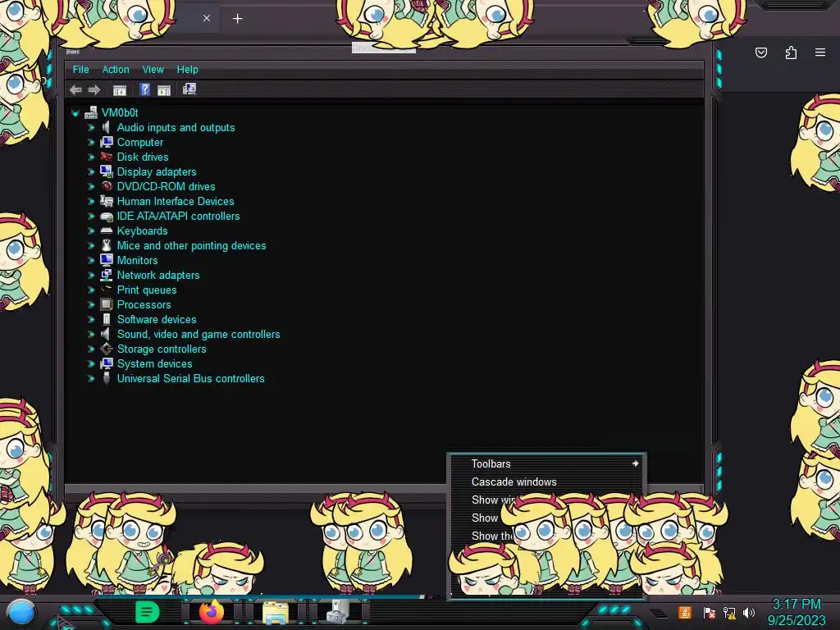Expand the Monitors node arrow
Screen dimensions: 840x630
91,260
